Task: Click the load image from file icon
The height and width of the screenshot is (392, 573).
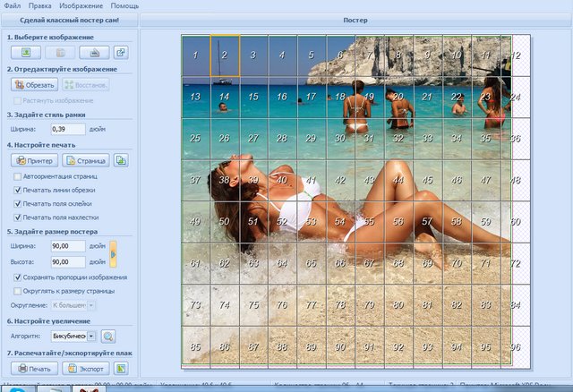Action: [25, 52]
